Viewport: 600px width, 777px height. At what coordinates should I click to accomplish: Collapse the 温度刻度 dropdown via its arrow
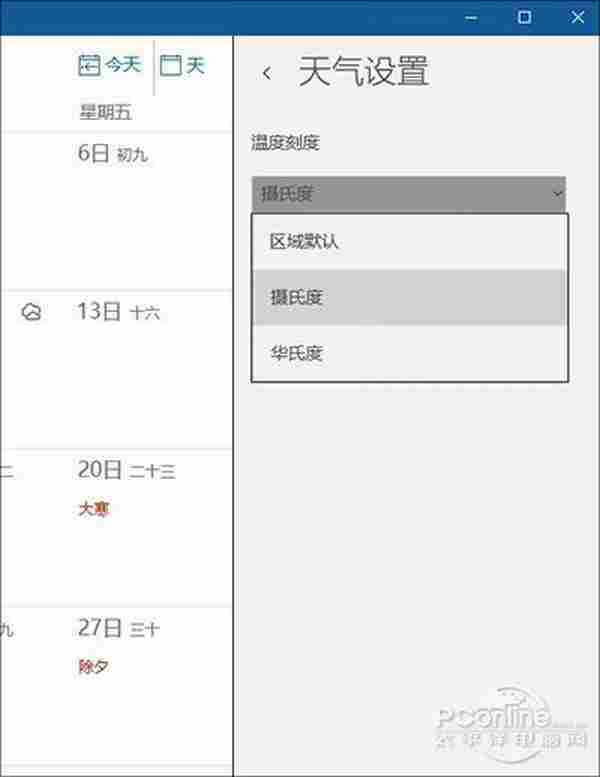tap(557, 193)
